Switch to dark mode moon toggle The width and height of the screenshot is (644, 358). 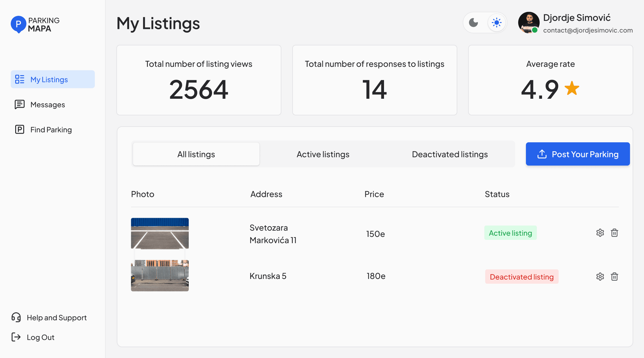coord(473,22)
